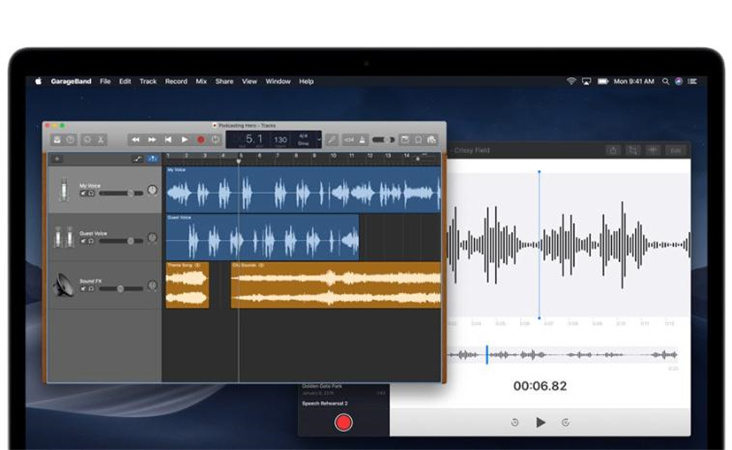
Task: Go to the beginning of the project
Action: coord(168,140)
